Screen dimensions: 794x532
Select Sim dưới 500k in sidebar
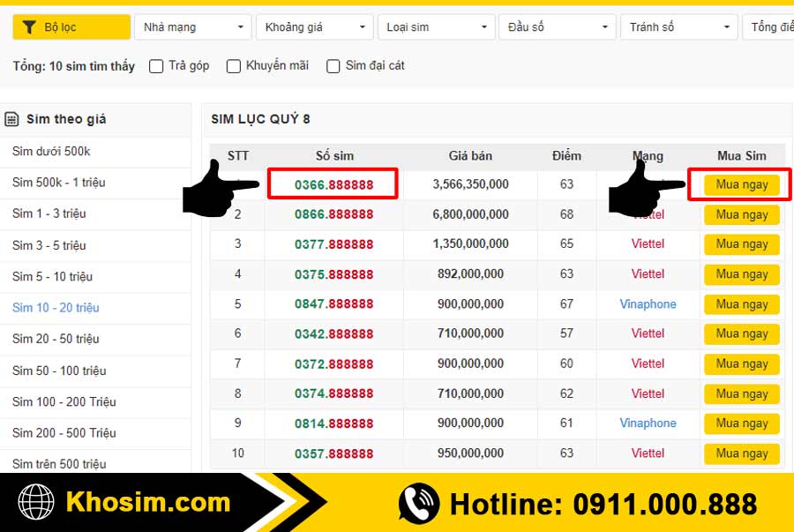tap(51, 152)
